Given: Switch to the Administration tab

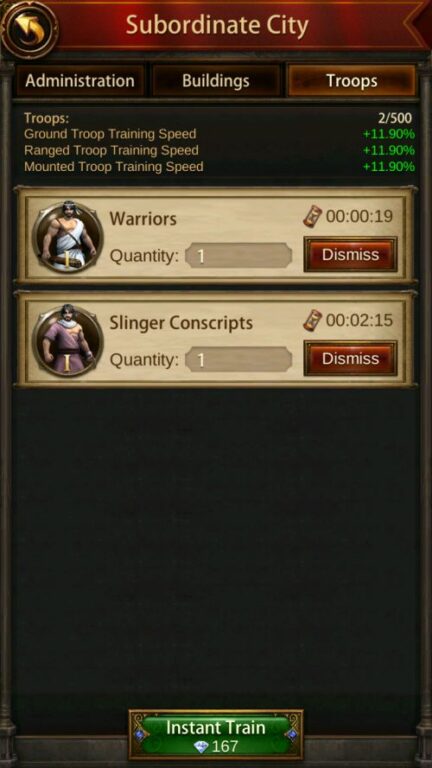Looking at the screenshot, I should [x=80, y=80].
